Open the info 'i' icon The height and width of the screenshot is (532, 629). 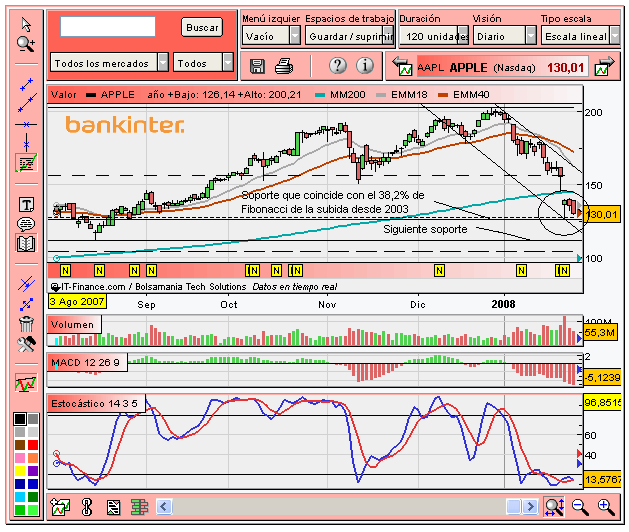click(x=365, y=65)
